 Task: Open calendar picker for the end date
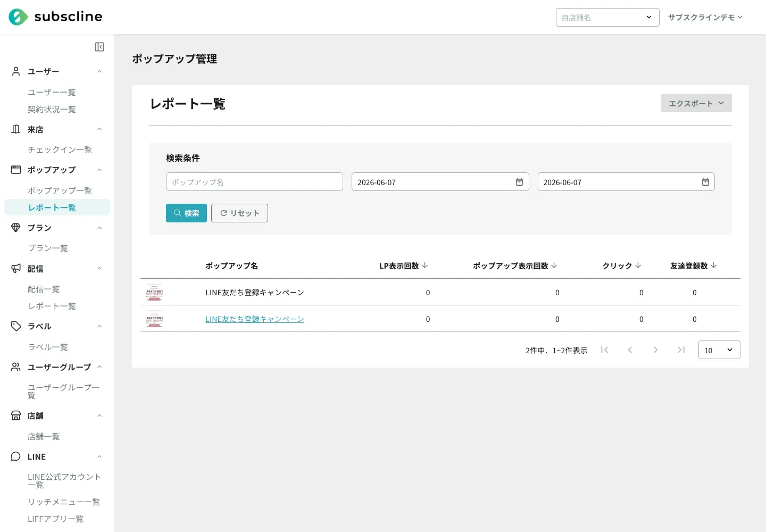click(705, 182)
